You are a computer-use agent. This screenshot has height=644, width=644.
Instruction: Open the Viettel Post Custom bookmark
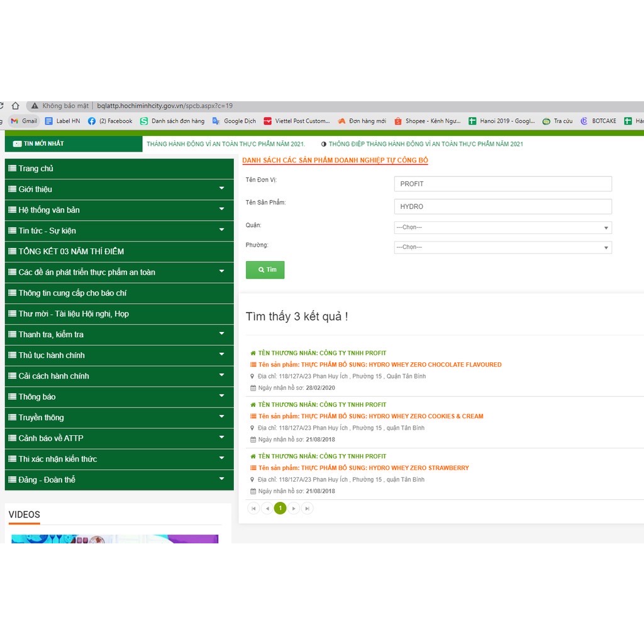pos(297,121)
